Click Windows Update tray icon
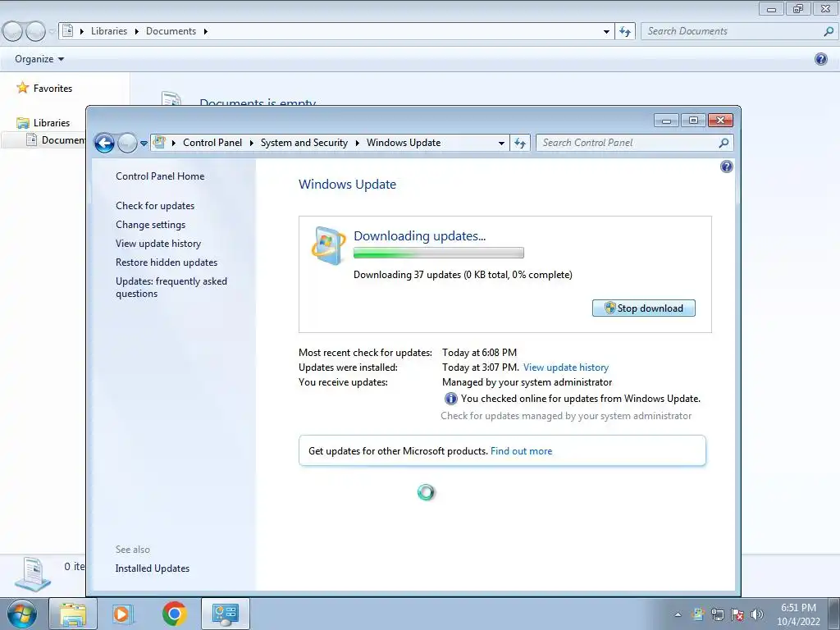The height and width of the screenshot is (630, 840). click(697, 614)
